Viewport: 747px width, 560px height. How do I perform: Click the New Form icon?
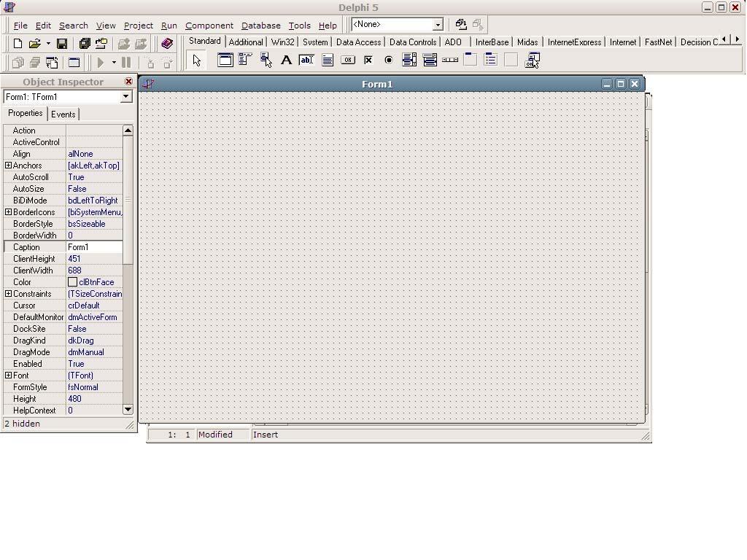click(x=74, y=63)
